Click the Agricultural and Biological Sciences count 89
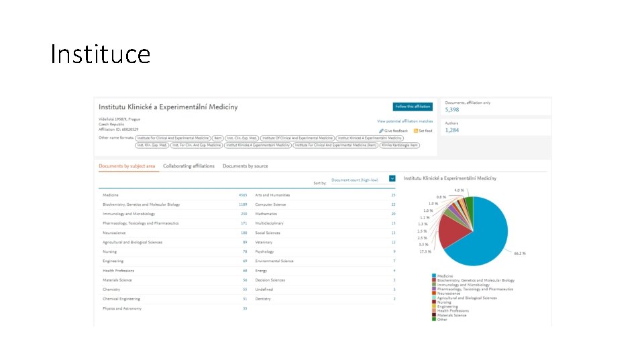Viewport: 644px width, 362px height. coord(246,242)
